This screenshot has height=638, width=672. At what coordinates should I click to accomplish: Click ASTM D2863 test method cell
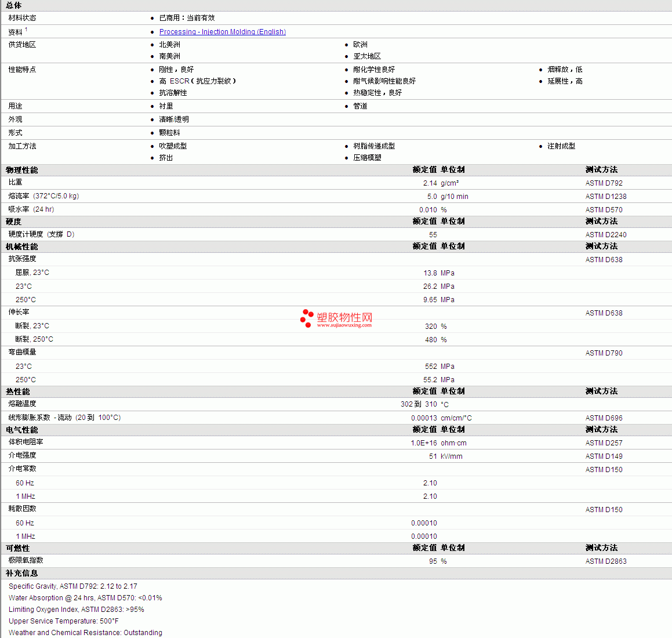pos(606,561)
